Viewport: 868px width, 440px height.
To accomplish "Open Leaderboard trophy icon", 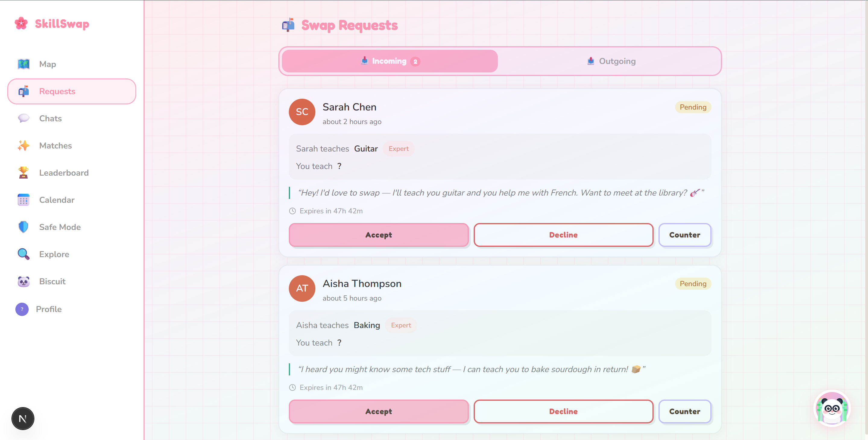I will (x=24, y=173).
